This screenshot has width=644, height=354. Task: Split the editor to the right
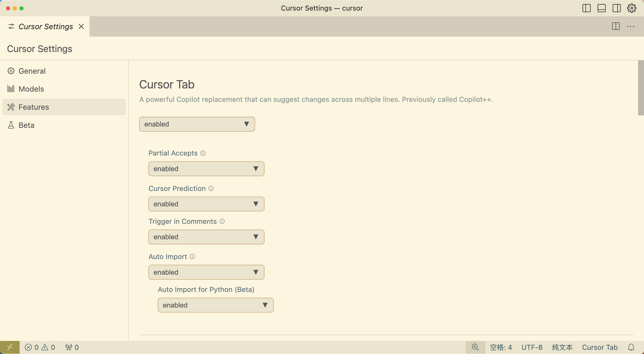pos(616,26)
